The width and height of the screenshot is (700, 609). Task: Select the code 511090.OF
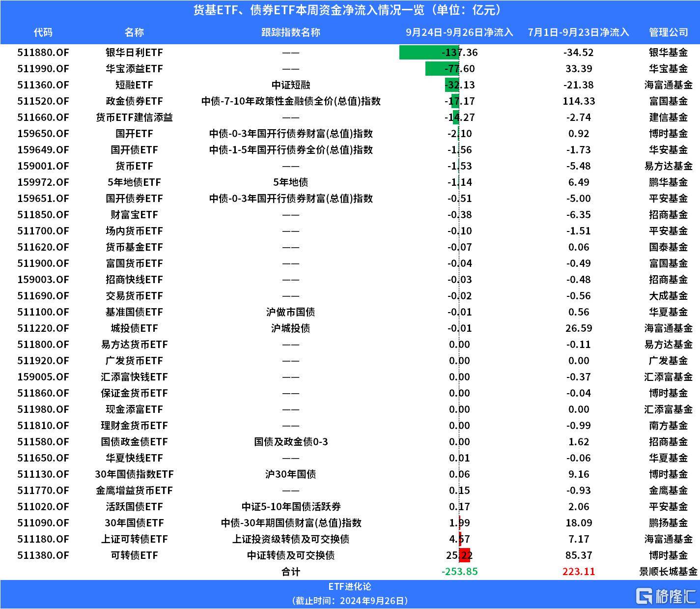click(x=43, y=523)
